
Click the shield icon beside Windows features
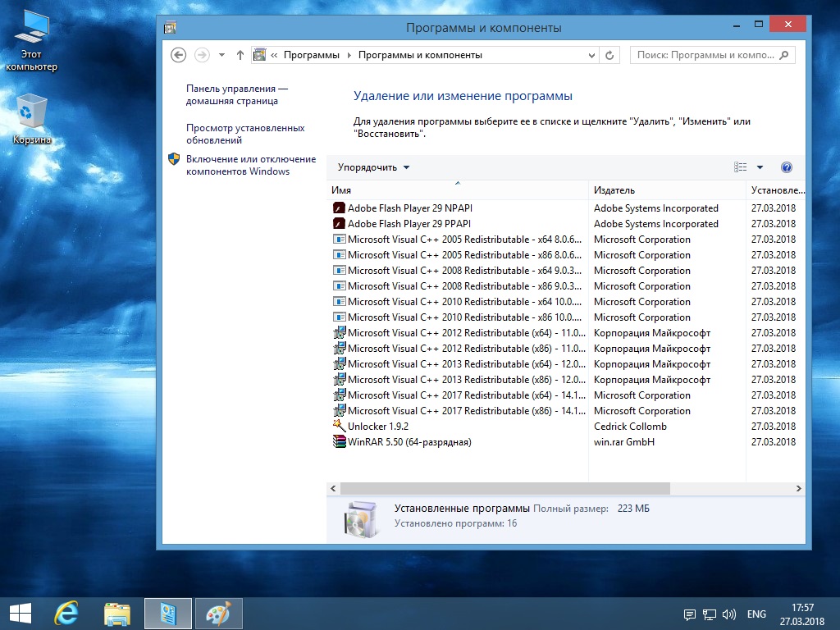(x=174, y=158)
